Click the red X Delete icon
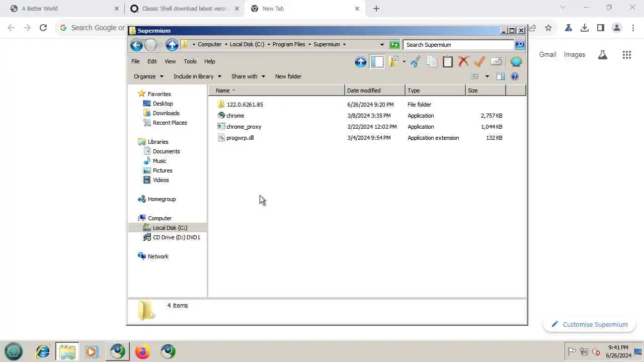The width and height of the screenshot is (644, 362). click(464, 62)
